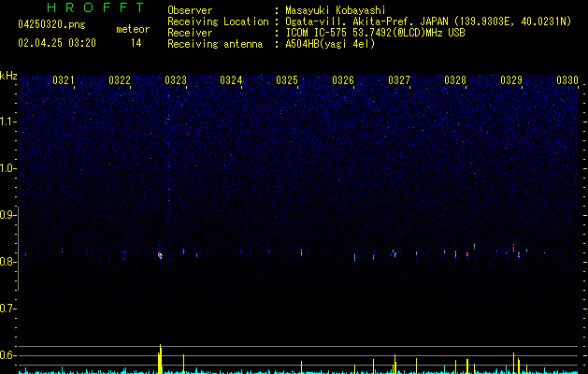
Task: Click the Receiving Location label
Action: (x=218, y=22)
